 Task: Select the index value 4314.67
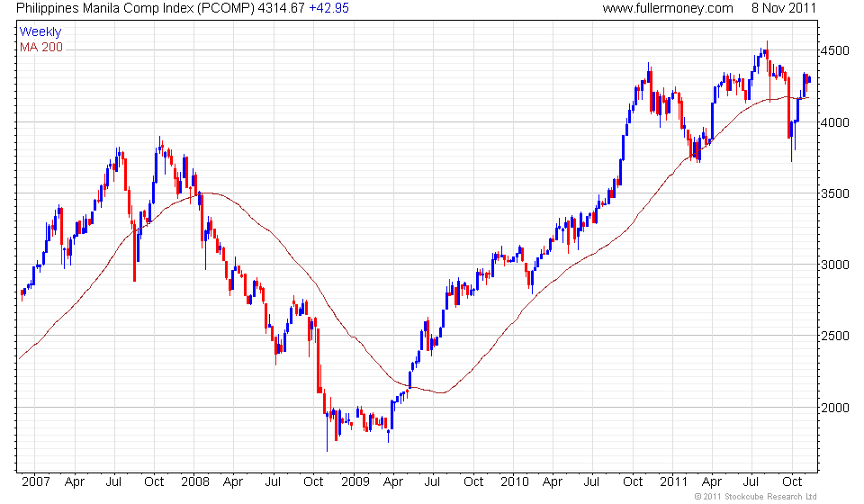click(282, 8)
